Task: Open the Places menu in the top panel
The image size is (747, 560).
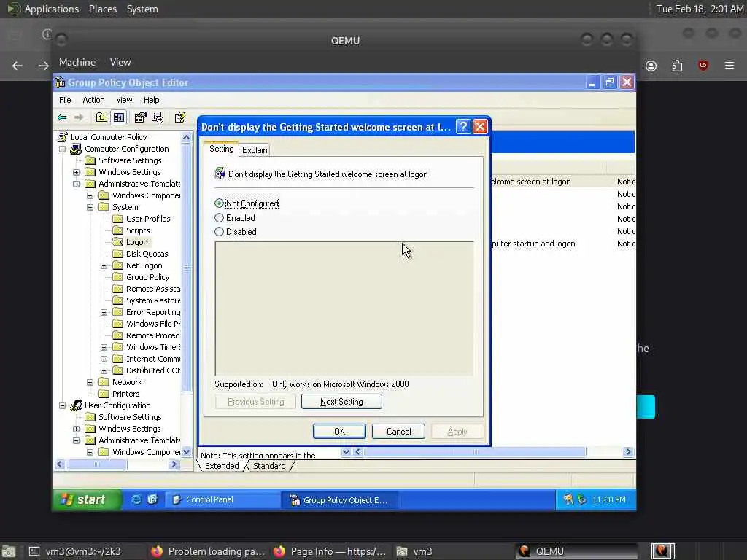Action: click(102, 9)
